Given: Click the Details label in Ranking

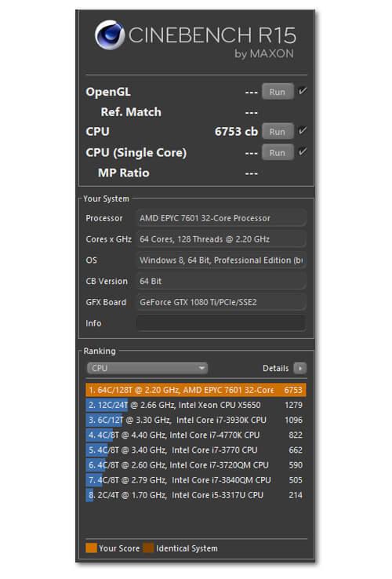Looking at the screenshot, I should (x=275, y=368).
